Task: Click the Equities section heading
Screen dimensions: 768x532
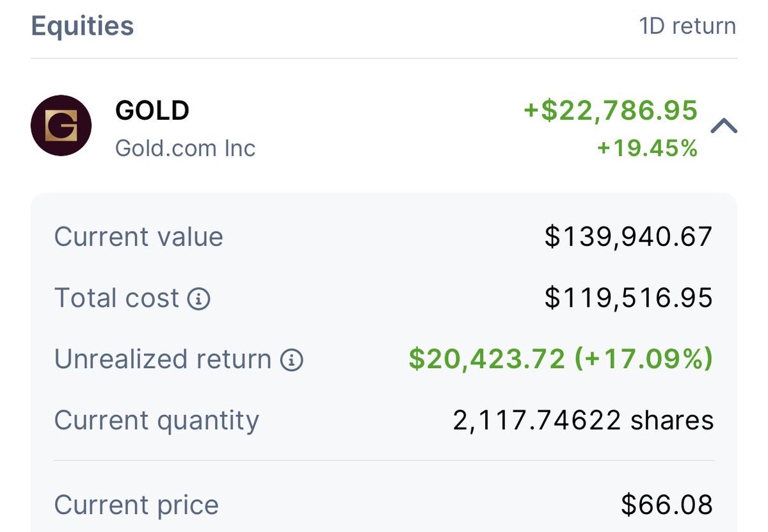Action: tap(83, 26)
